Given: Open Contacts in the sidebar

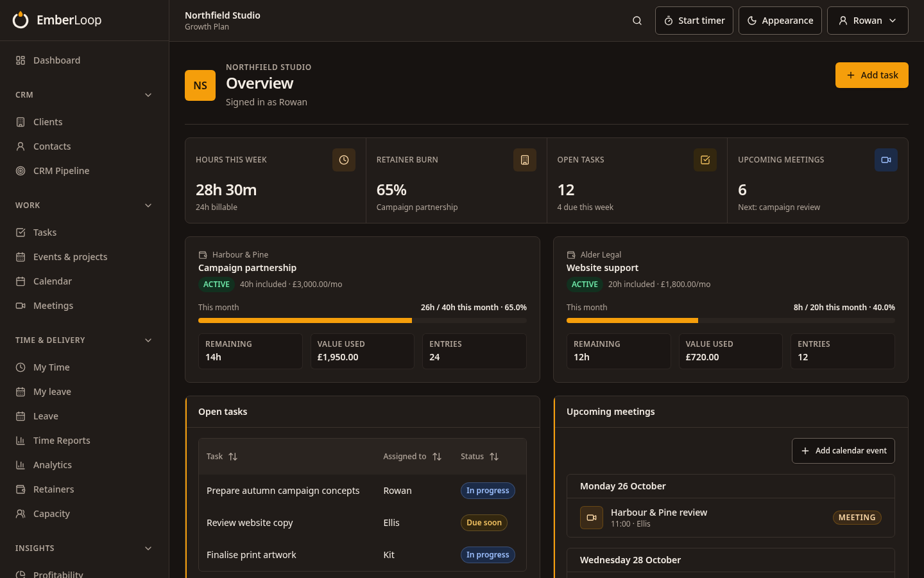Looking at the screenshot, I should [x=84, y=146].
